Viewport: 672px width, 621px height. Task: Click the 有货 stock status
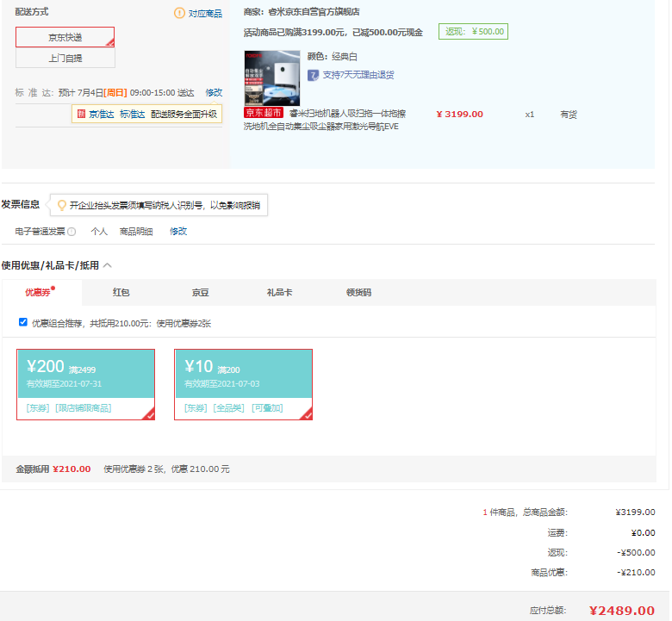point(569,115)
